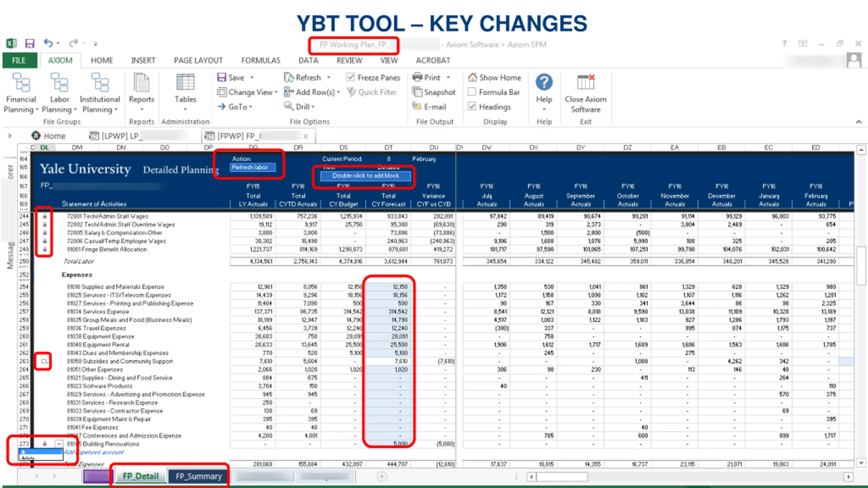Click the E-mail command
The image size is (868, 488).
(429, 107)
